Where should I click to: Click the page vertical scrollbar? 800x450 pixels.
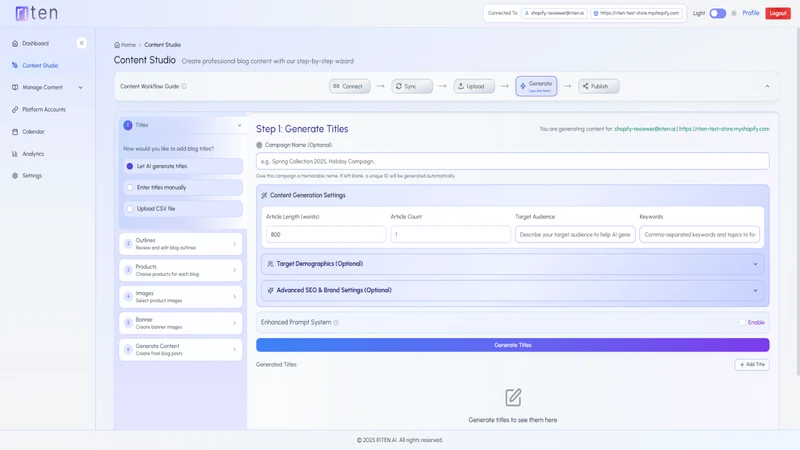point(797,202)
